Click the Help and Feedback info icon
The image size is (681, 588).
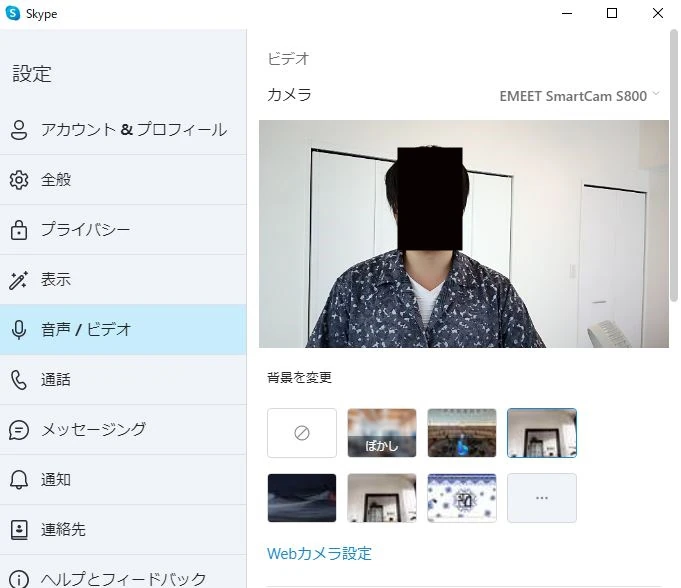[x=18, y=579]
